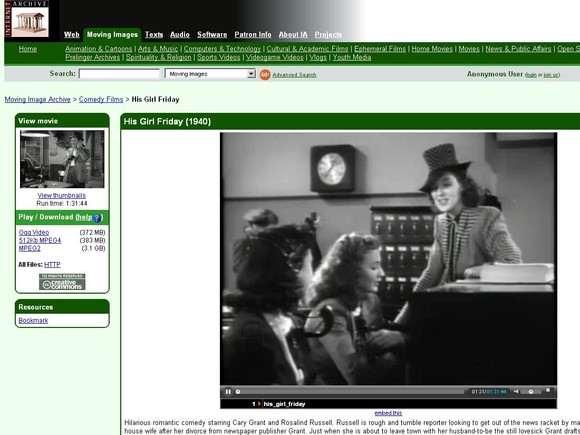Browse Videogame Videos category
580x435 pixels.
pos(274,57)
